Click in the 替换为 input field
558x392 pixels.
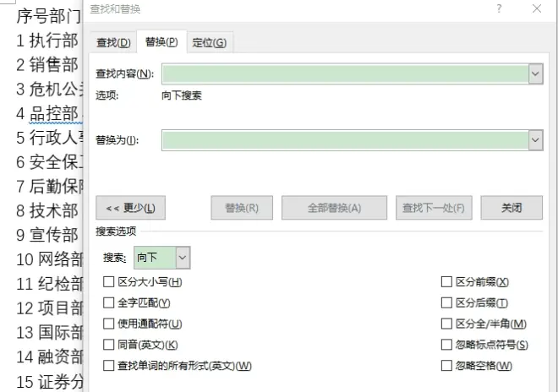coord(345,140)
